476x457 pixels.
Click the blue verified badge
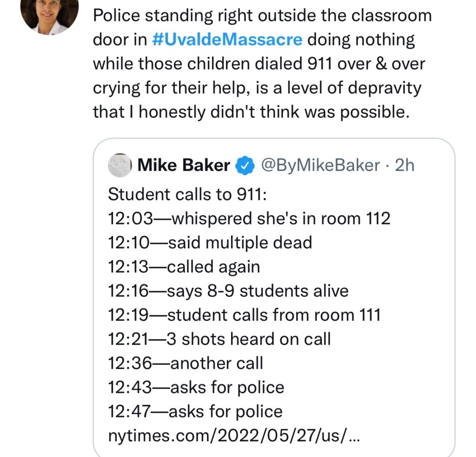245,165
